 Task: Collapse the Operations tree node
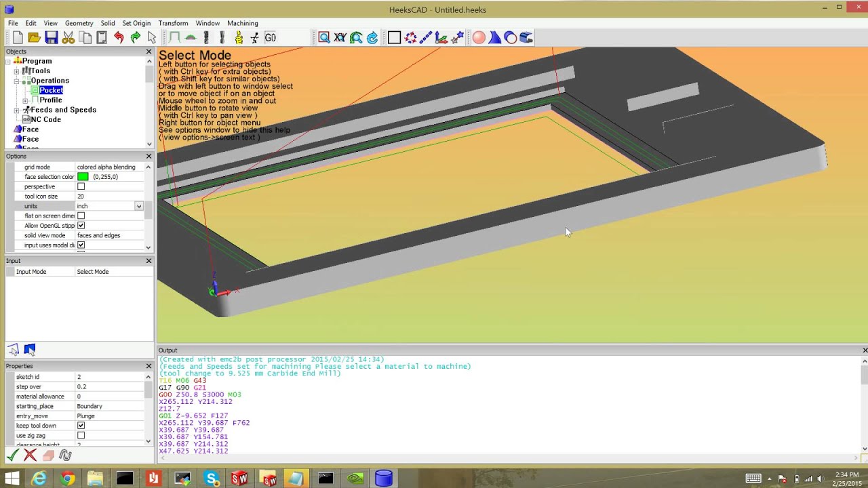coord(16,81)
